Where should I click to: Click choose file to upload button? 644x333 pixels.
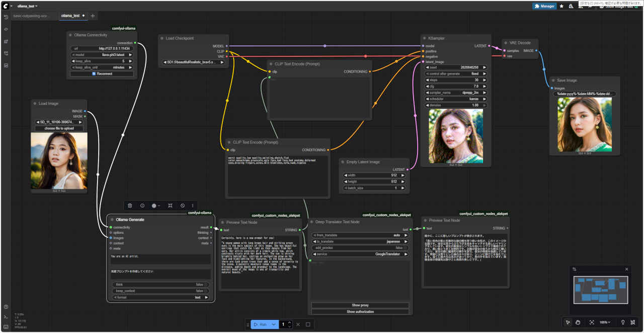(59, 128)
